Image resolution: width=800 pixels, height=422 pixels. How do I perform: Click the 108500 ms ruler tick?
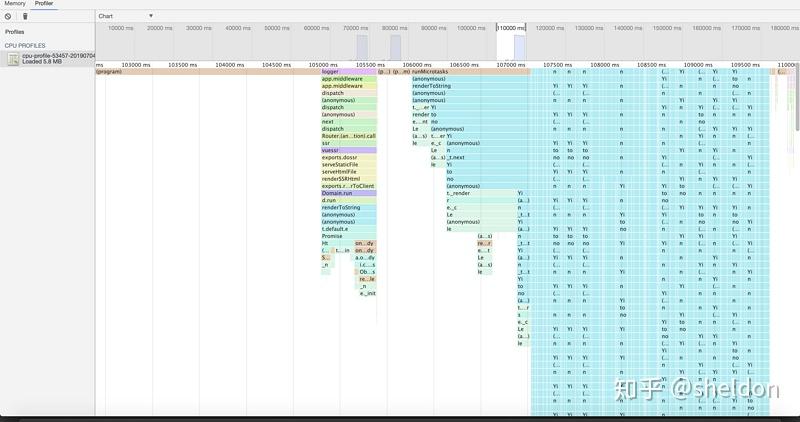[651, 65]
